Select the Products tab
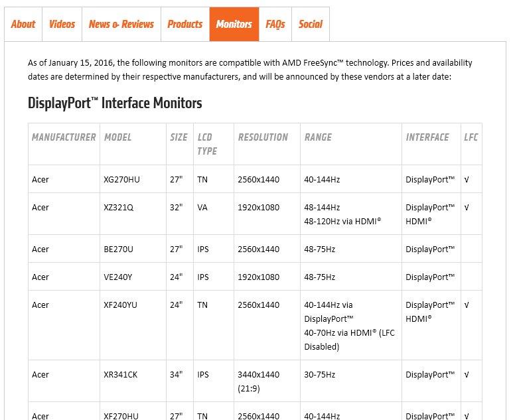 pyautogui.click(x=185, y=25)
